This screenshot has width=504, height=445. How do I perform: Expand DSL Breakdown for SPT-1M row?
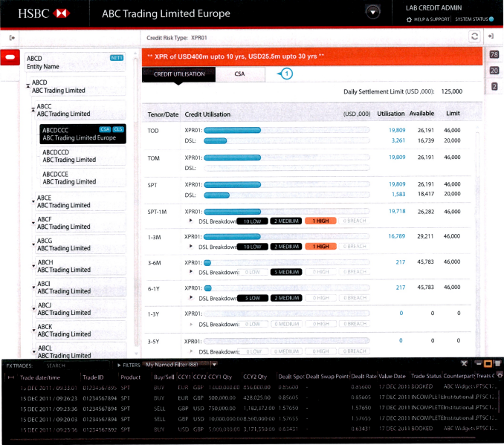pyautogui.click(x=191, y=221)
